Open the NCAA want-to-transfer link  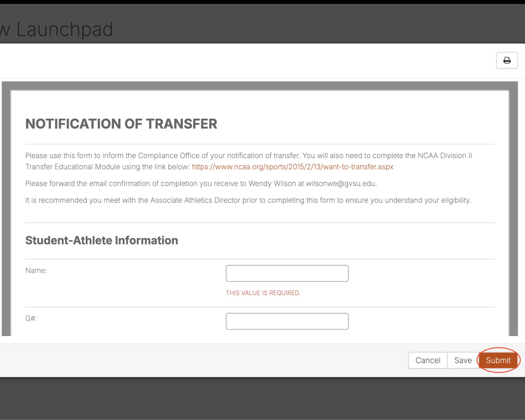pos(292,167)
